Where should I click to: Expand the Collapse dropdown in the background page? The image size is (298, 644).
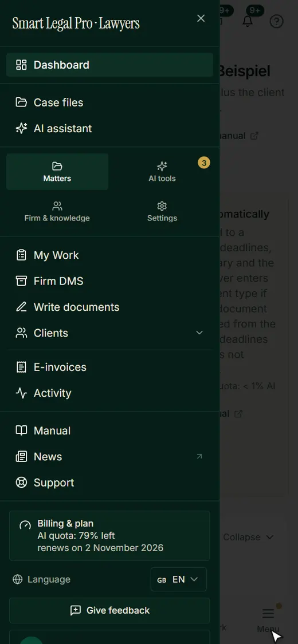pos(248,537)
